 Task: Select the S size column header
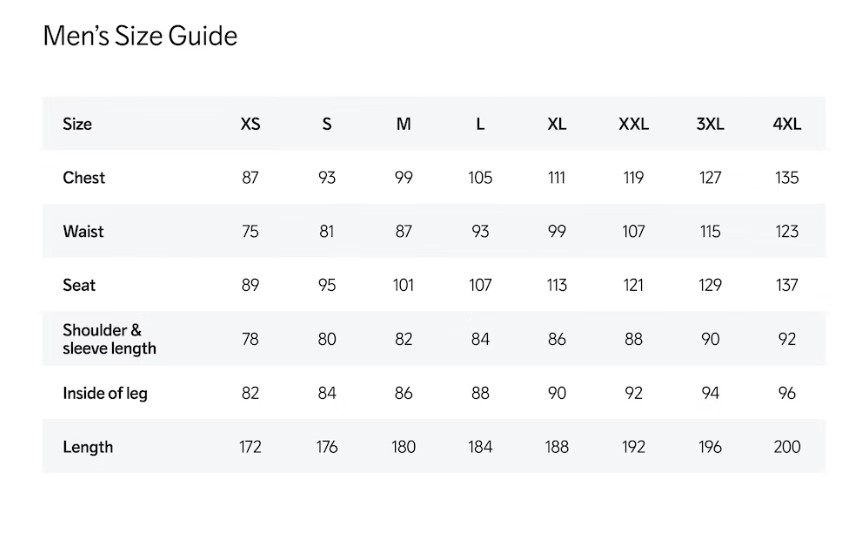coord(327,124)
